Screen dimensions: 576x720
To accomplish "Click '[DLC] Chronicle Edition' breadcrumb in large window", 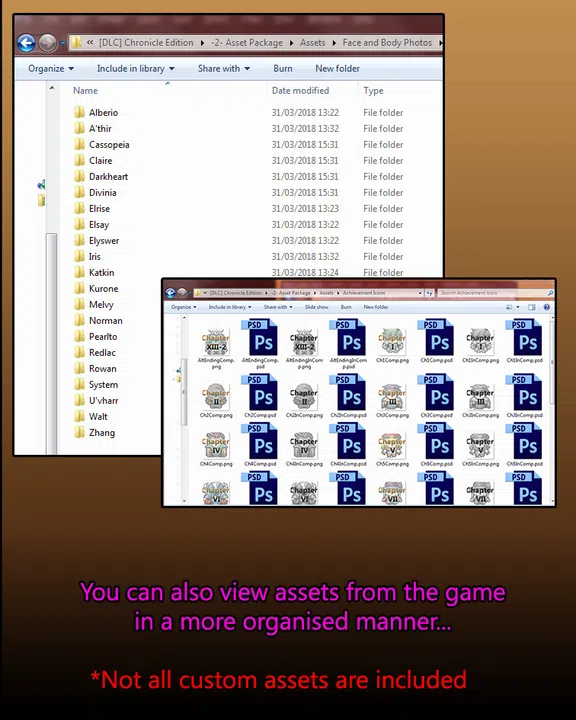I will point(146,43).
